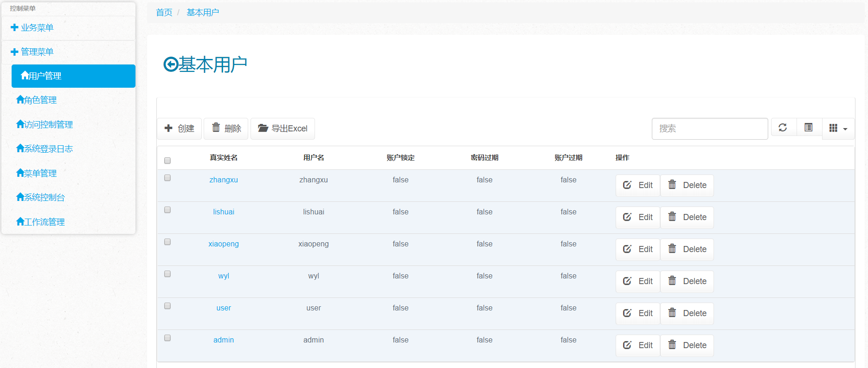Open the wyl real name link
Screen dimensions: 868x368
[x=224, y=276]
